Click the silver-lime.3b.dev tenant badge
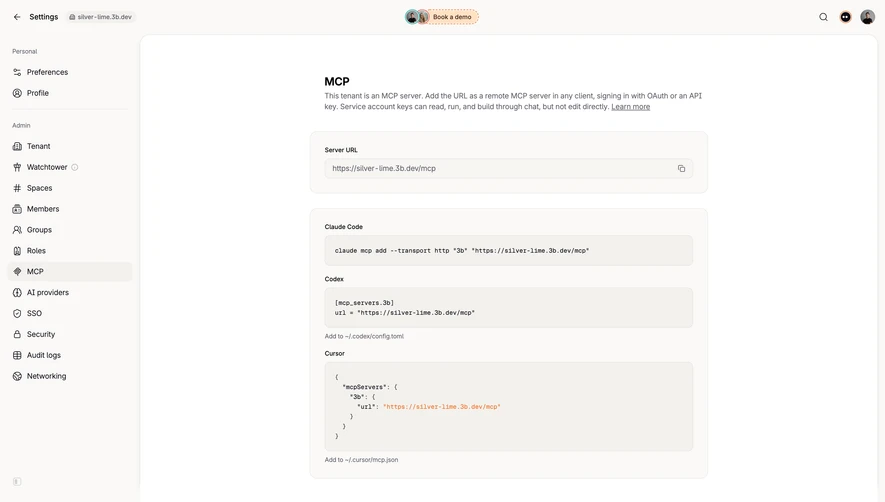The height and width of the screenshot is (502, 885). tap(100, 17)
